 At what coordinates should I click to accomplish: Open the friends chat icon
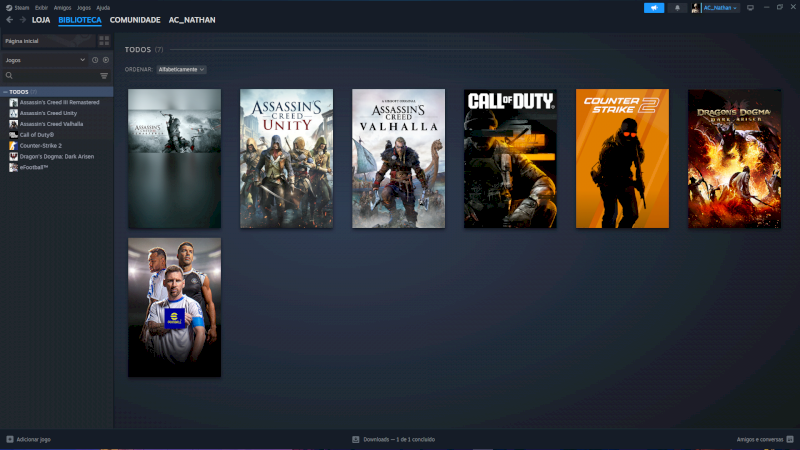pyautogui.click(x=790, y=439)
